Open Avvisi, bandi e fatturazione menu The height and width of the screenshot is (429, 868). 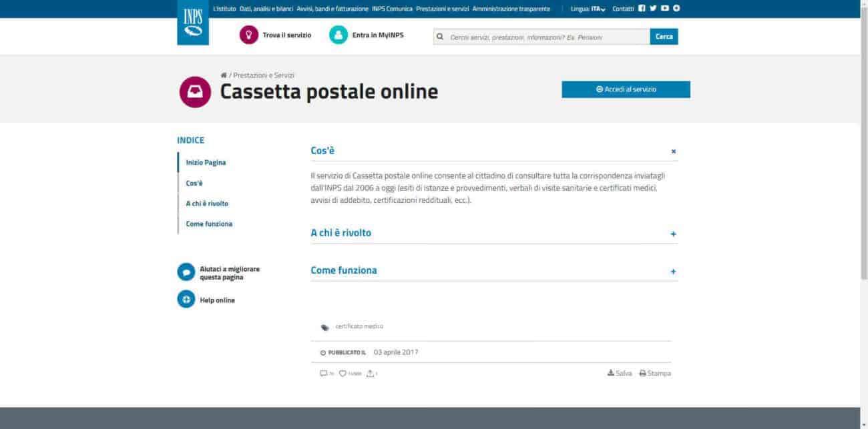tap(333, 9)
